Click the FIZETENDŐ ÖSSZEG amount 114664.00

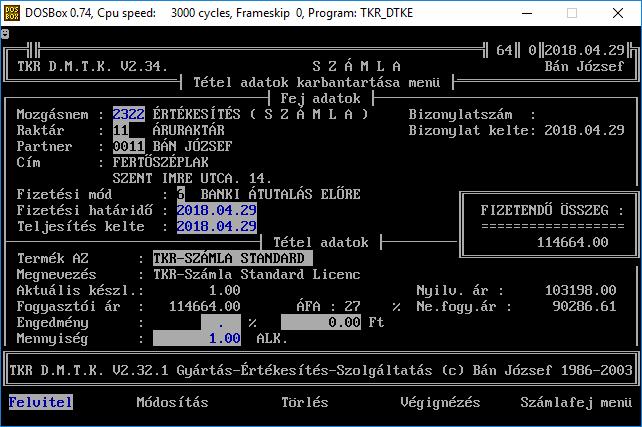[x=572, y=242]
